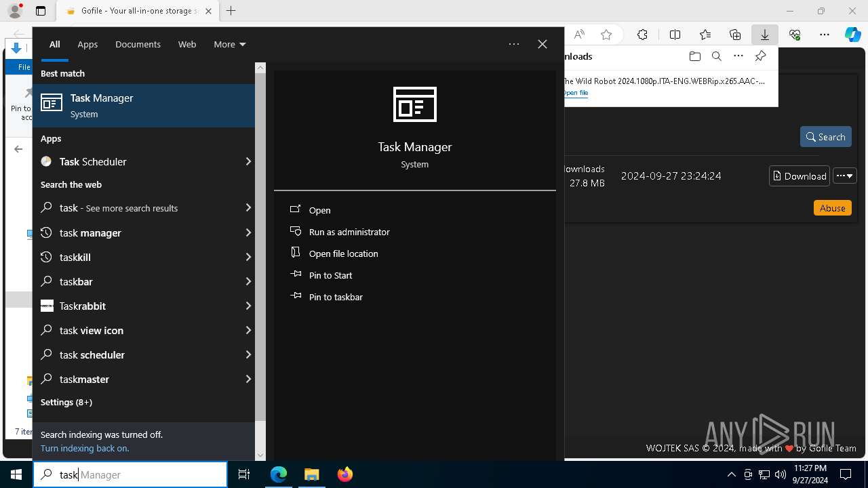The image size is (868, 488).
Task: Open the Copilot sidebar icon
Action: coord(853,35)
